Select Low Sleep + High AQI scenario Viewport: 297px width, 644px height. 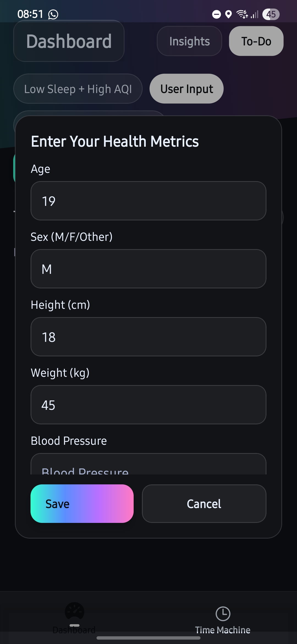78,89
